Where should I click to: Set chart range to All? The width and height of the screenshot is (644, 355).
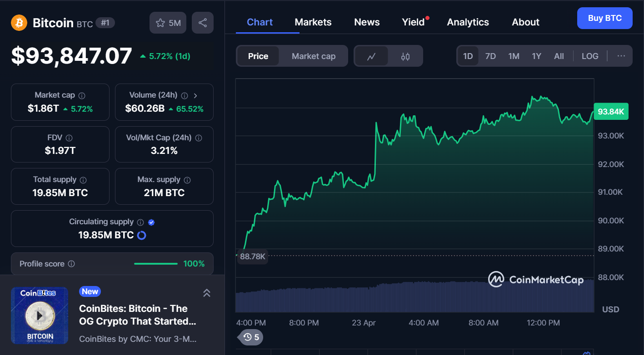tap(559, 56)
